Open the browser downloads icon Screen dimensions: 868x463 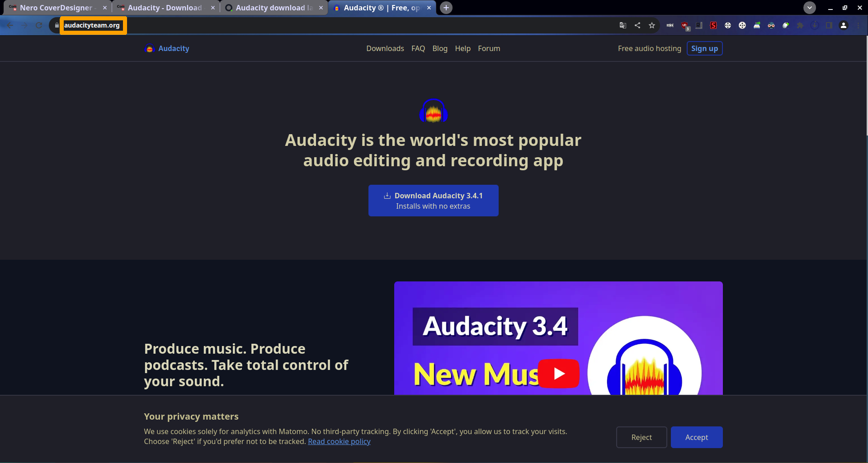[x=815, y=25]
